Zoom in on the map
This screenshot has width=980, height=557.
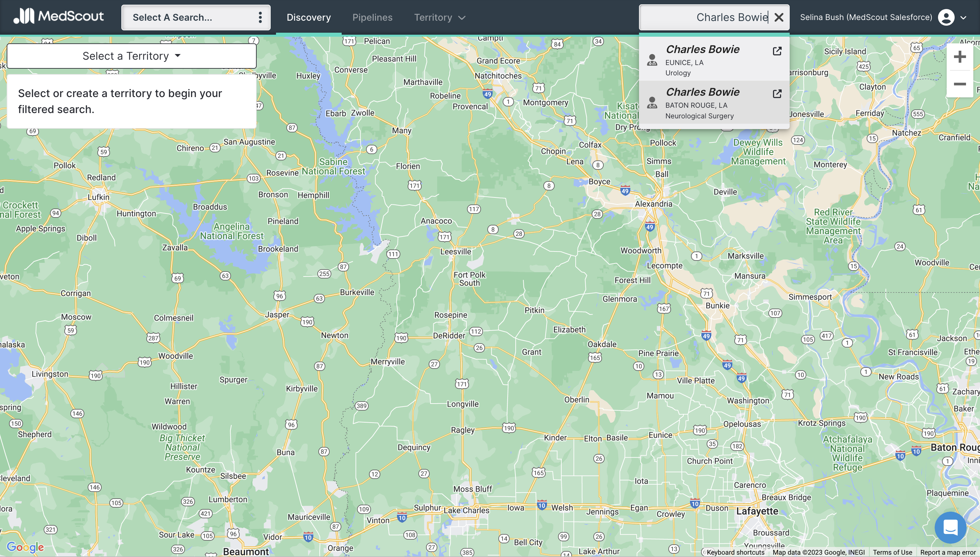tap(959, 57)
